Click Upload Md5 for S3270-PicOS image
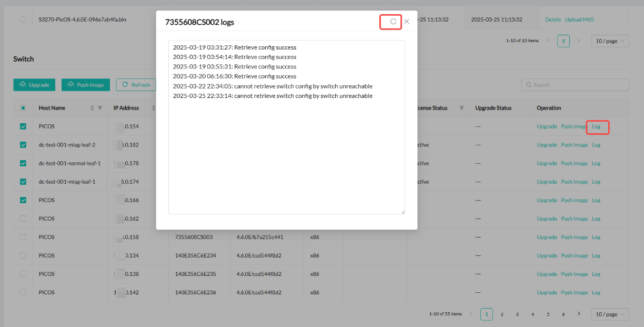The image size is (644, 327). click(x=579, y=19)
